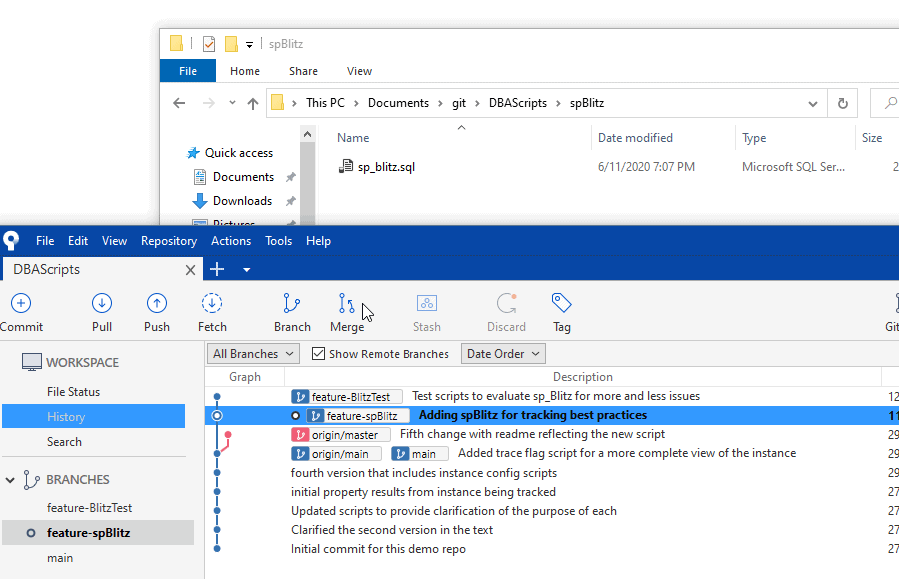Click main branch label in commit list
899x579 pixels.
click(420, 453)
